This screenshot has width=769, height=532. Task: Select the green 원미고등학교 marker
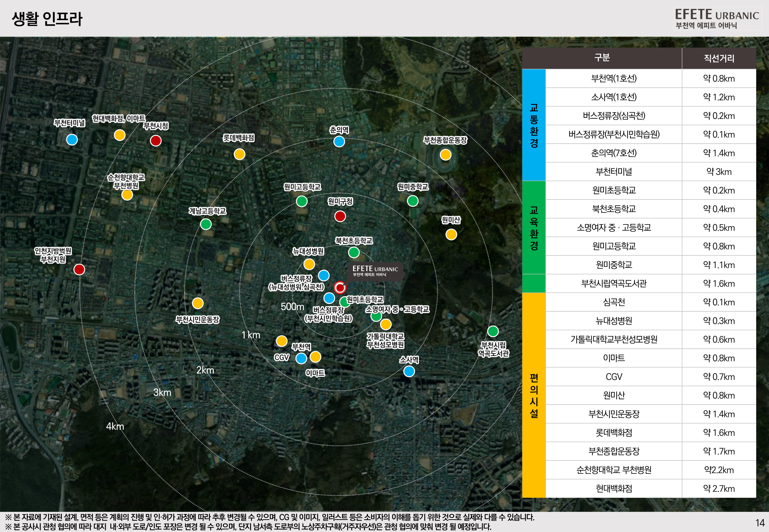[302, 201]
